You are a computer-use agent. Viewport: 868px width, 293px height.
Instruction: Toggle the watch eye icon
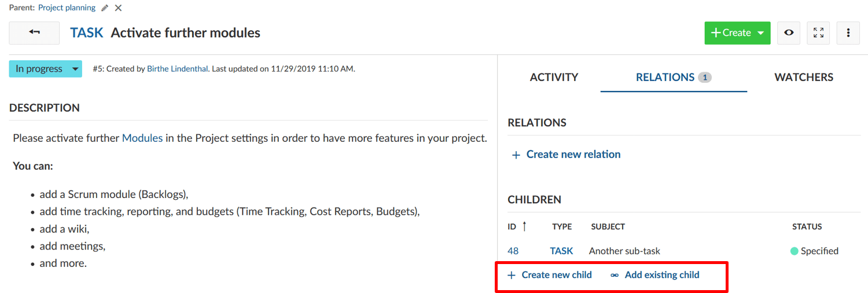tap(788, 33)
